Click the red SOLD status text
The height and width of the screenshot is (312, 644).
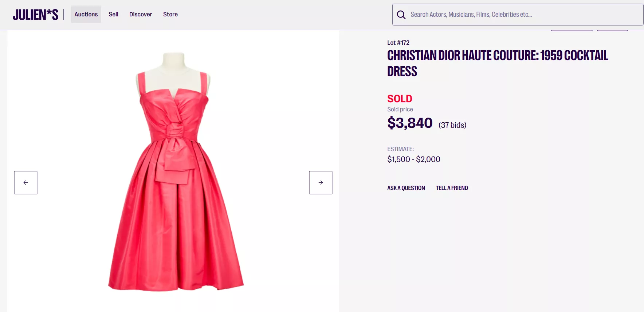400,99
